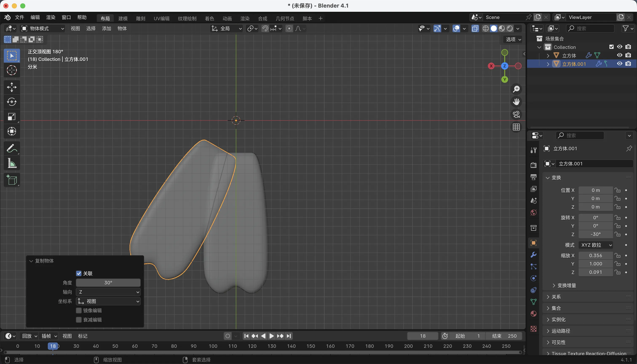The height and width of the screenshot is (364, 637).
Task: Uncheck the 关联 linked checkbox
Action: 79,273
